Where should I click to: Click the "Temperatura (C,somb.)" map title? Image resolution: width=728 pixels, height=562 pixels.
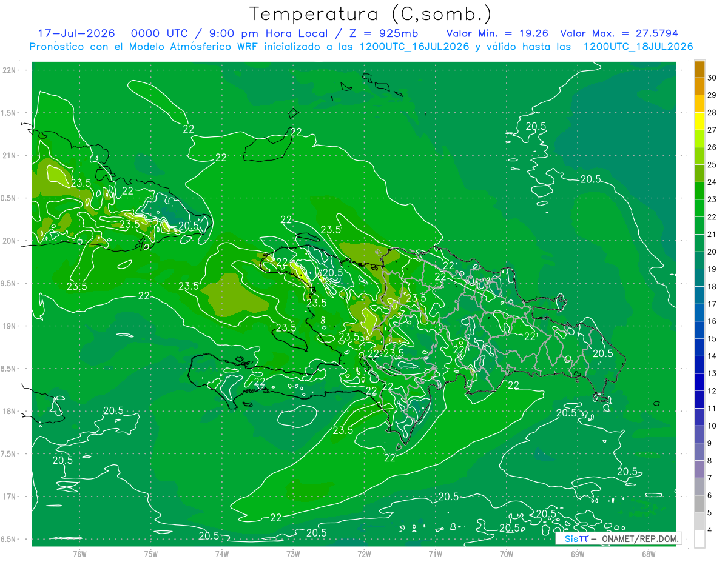pos(370,15)
